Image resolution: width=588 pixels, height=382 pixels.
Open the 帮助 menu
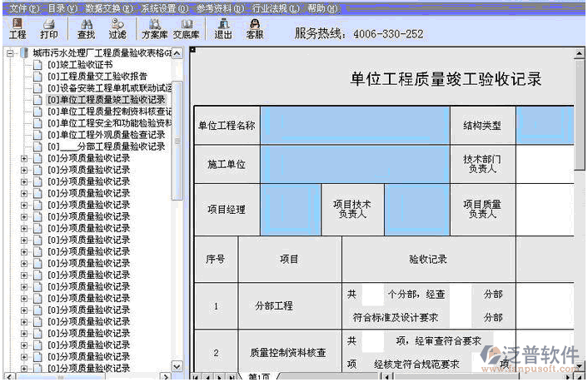pyautogui.click(x=323, y=8)
